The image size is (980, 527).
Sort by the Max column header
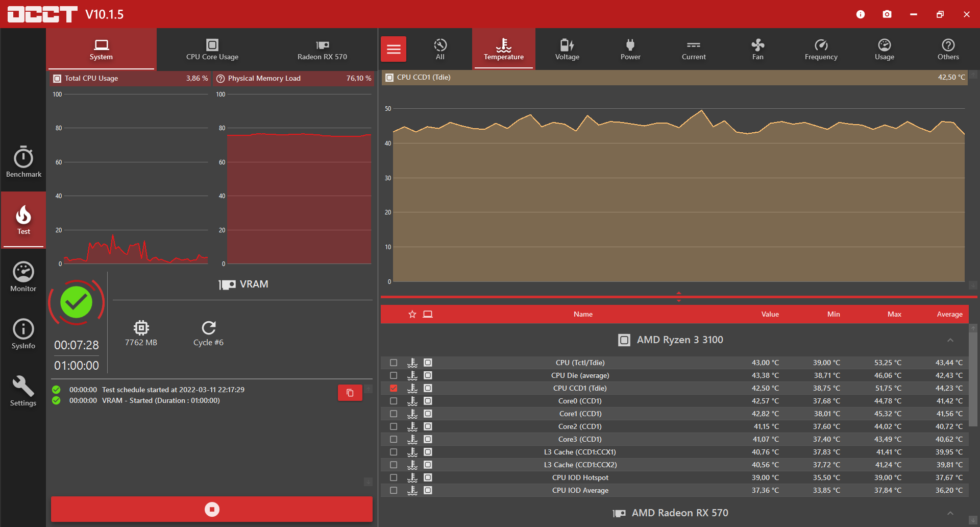pyautogui.click(x=894, y=314)
